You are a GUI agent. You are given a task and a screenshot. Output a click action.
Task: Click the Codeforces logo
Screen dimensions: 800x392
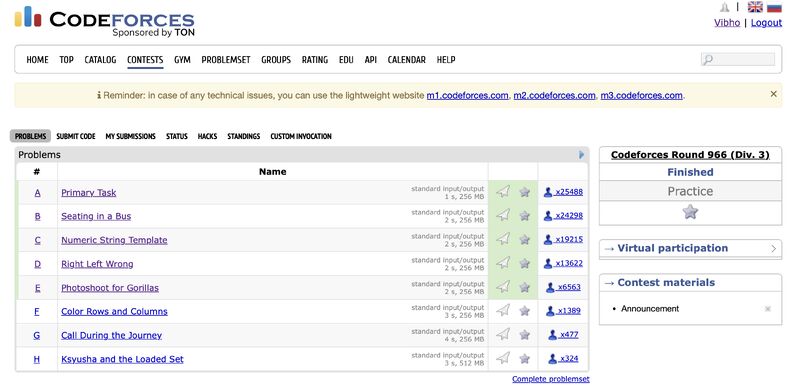pyautogui.click(x=105, y=21)
